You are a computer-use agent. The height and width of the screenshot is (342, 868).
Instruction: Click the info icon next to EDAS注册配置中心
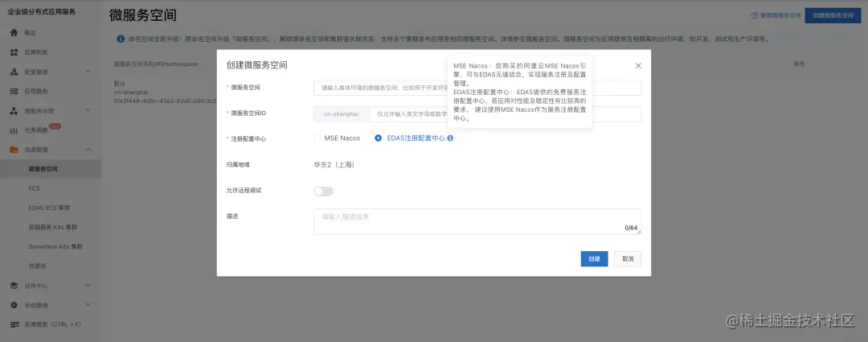[450, 138]
